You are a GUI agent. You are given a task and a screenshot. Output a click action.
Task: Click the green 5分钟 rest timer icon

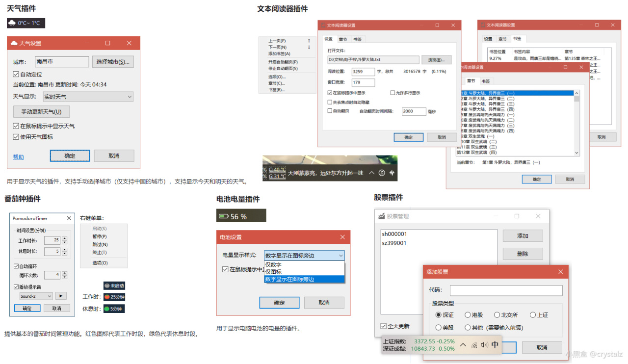(107, 309)
